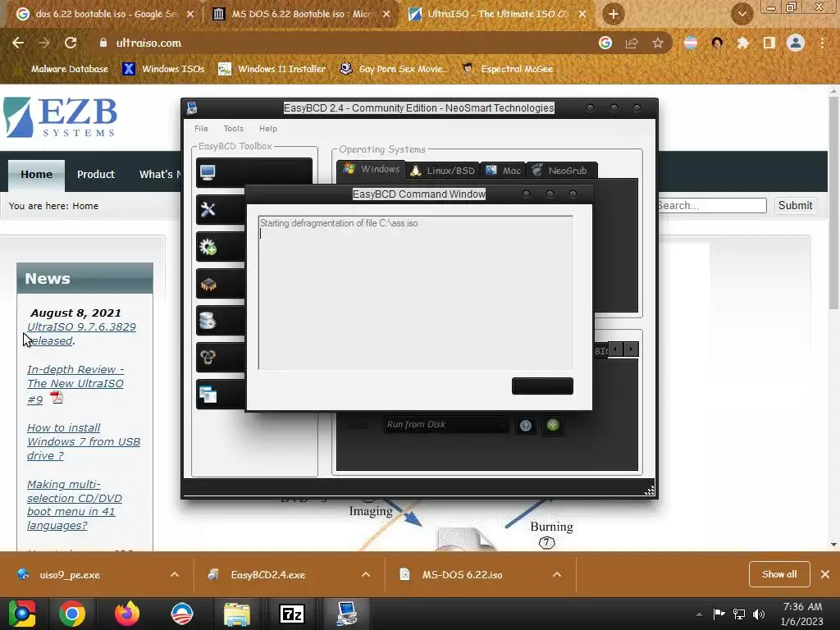Expand MS-DOS 6.22.iso download options chevron
This screenshot has width=840, height=630.
[x=557, y=575]
